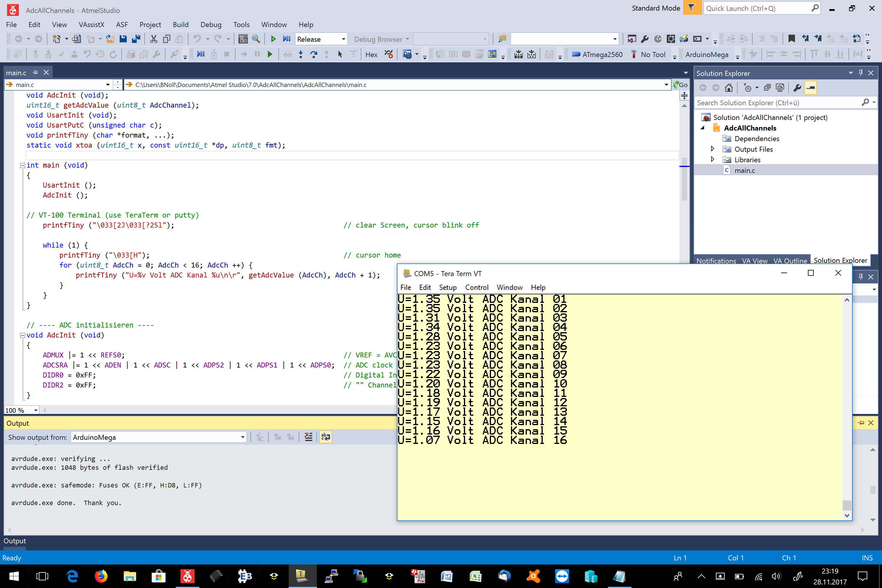Toggle Word Wrap in Output panel
This screenshot has width=882, height=588.
click(325, 437)
